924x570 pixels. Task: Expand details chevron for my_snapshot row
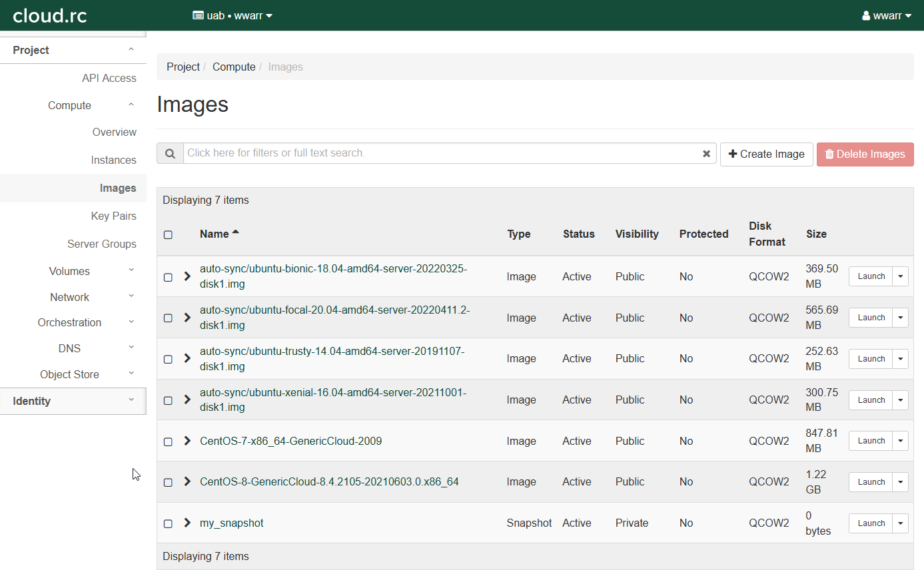coord(187,523)
